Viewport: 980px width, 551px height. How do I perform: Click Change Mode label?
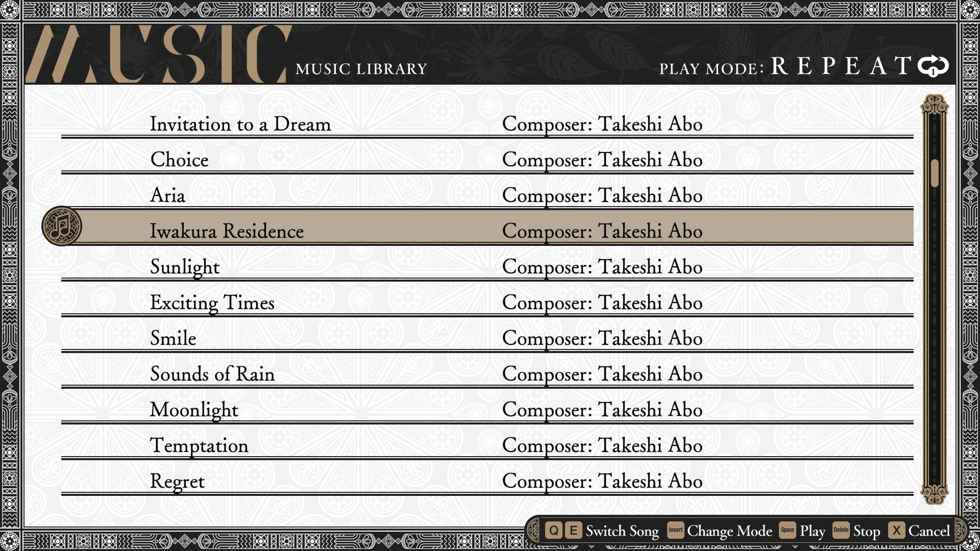point(729,531)
